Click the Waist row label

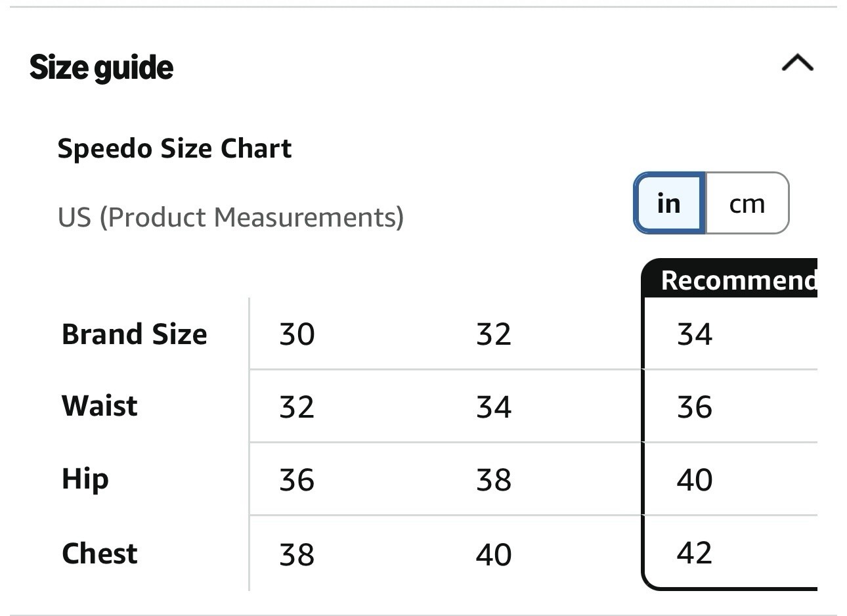[100, 406]
